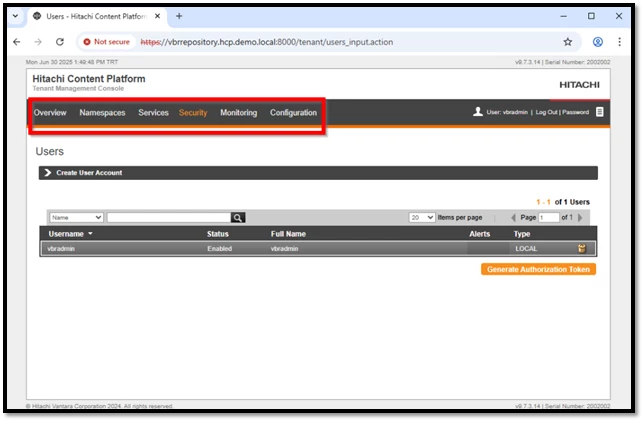The width and height of the screenshot is (644, 422).
Task: Open the Chrome profile icon
Action: [x=598, y=42]
